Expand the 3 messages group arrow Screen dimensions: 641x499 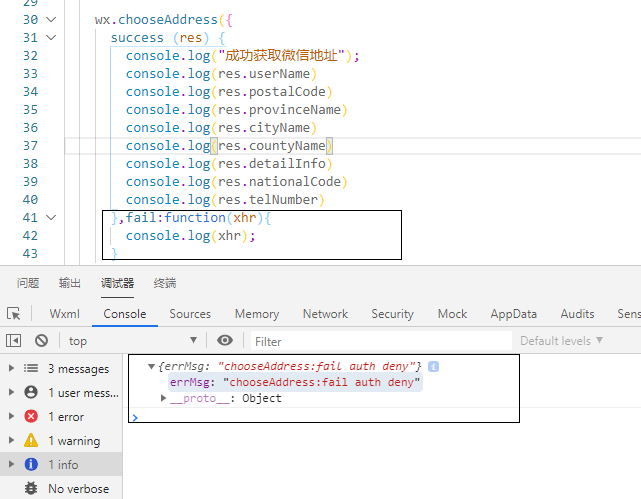(11, 368)
